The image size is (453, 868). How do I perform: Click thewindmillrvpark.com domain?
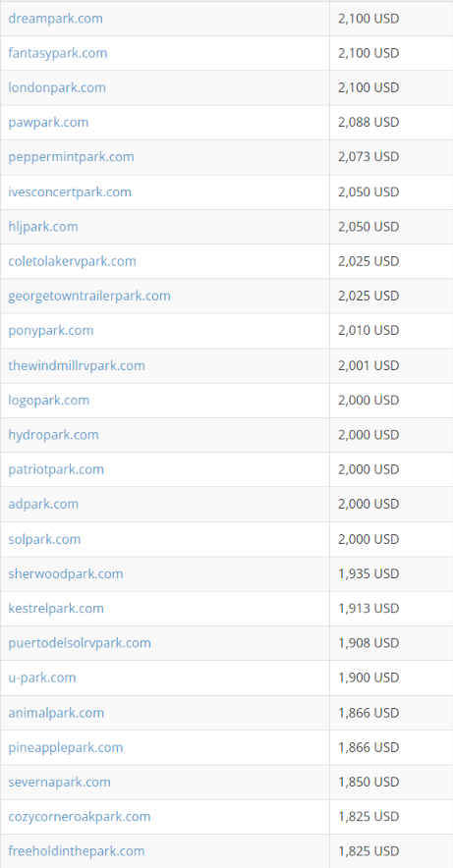[77, 365]
